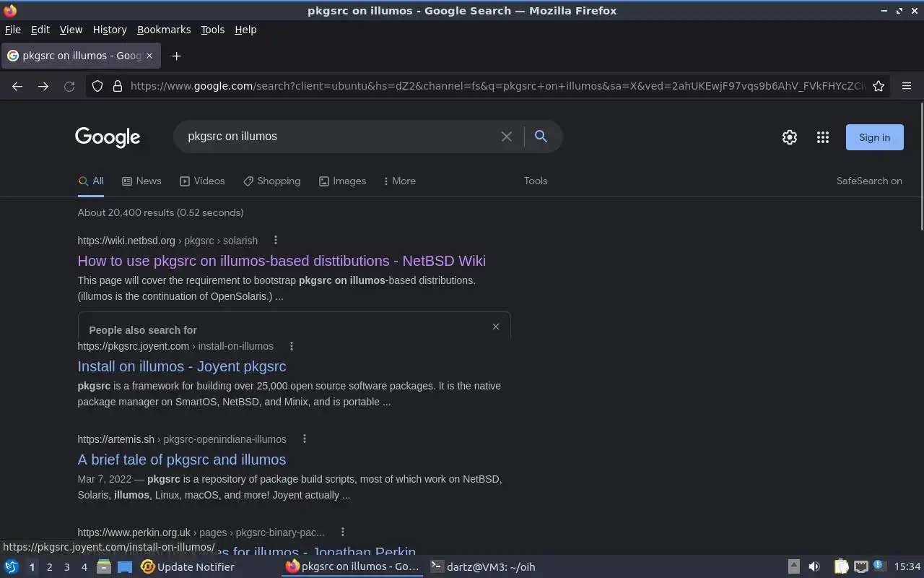This screenshot has width=924, height=578.
Task: Go back to the previous page
Action: (17, 86)
